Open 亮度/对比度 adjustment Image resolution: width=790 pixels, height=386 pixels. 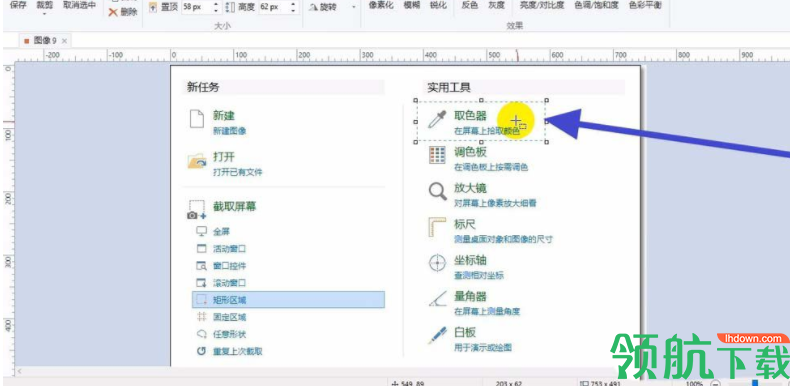coord(542,5)
